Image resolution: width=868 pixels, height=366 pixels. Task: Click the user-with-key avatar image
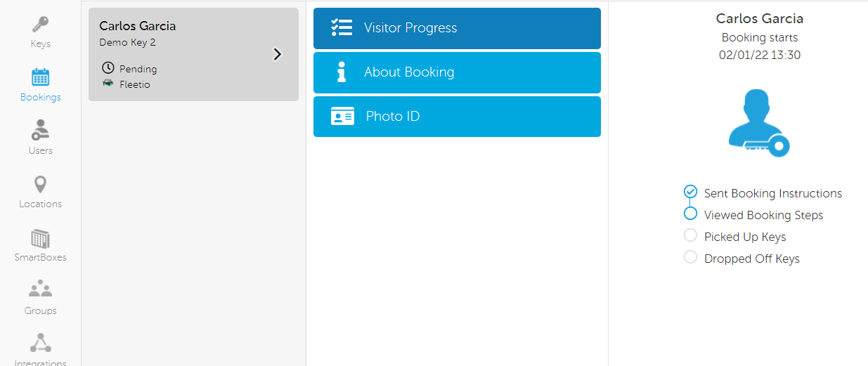(759, 123)
